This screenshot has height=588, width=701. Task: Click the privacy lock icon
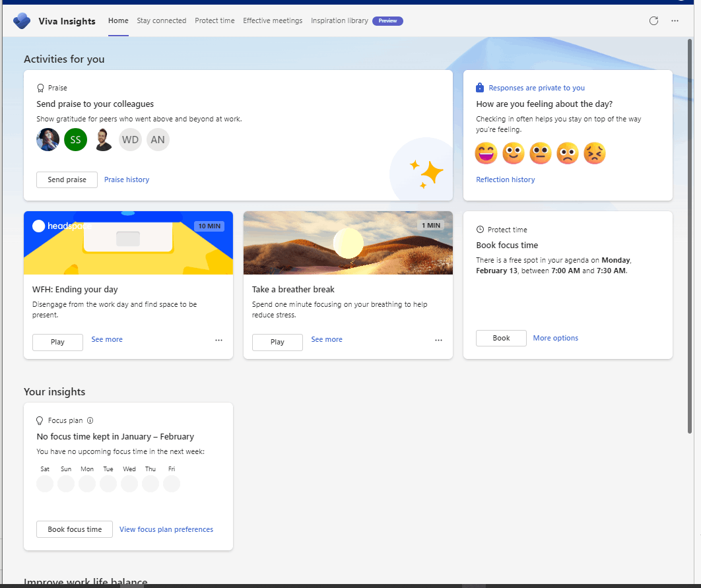[480, 88]
